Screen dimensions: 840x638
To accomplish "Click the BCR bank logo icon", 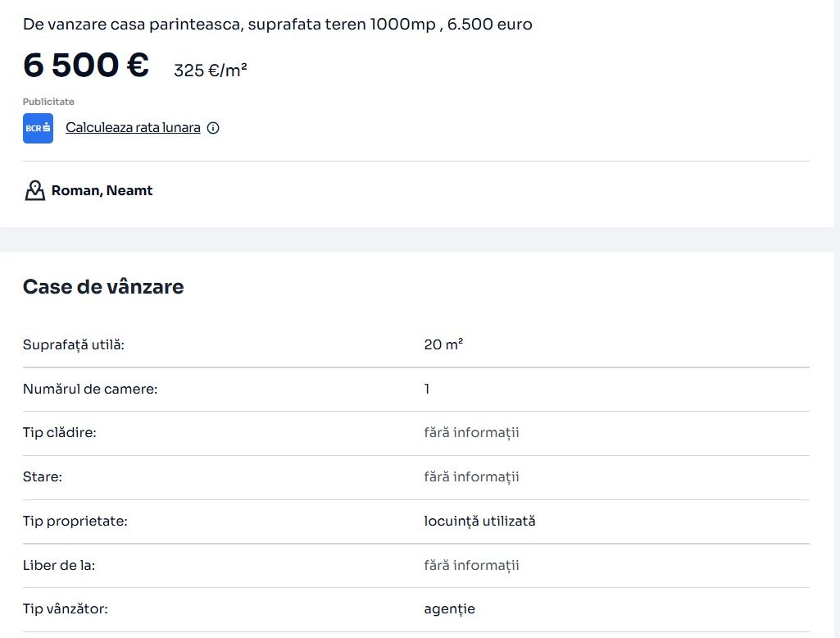I will [x=38, y=129].
